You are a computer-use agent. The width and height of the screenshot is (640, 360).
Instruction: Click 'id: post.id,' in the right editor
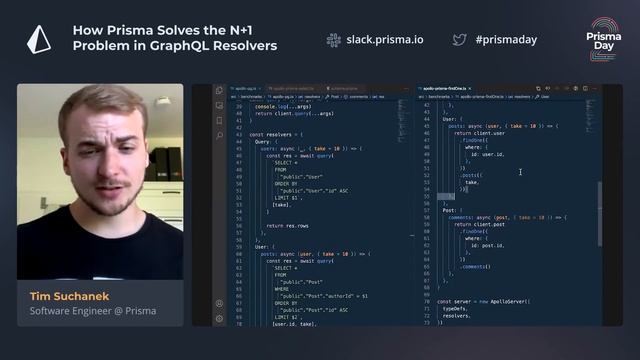click(488, 246)
